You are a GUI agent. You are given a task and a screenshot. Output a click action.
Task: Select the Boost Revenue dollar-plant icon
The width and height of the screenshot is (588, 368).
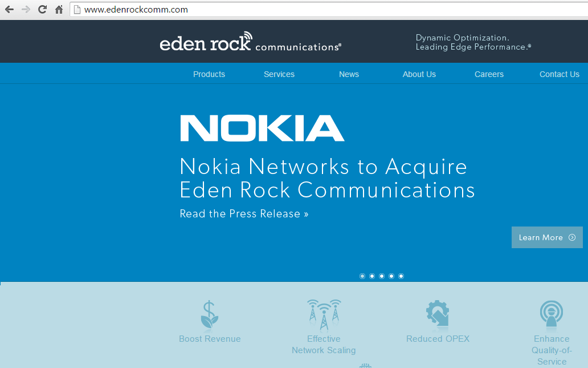point(209,314)
